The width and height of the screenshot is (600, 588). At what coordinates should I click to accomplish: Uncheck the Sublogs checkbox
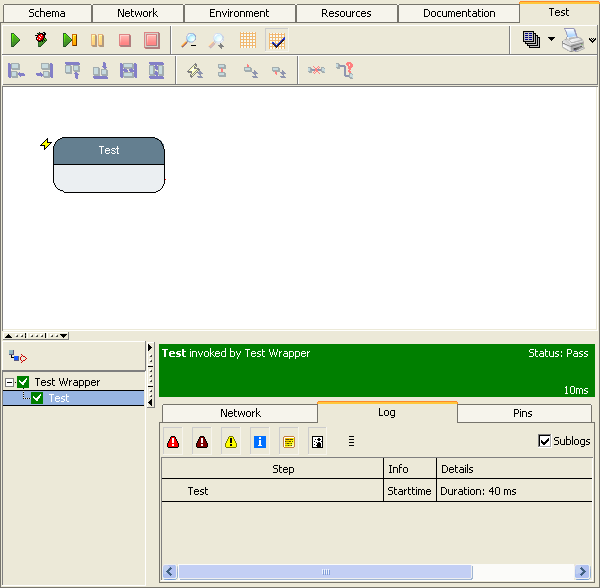[545, 441]
